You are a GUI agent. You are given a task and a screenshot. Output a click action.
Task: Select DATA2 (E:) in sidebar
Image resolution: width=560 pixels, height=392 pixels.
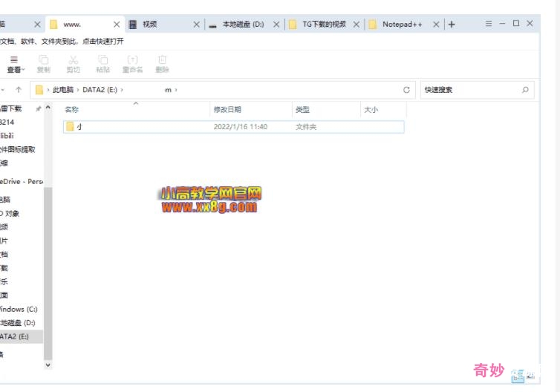pos(22,336)
